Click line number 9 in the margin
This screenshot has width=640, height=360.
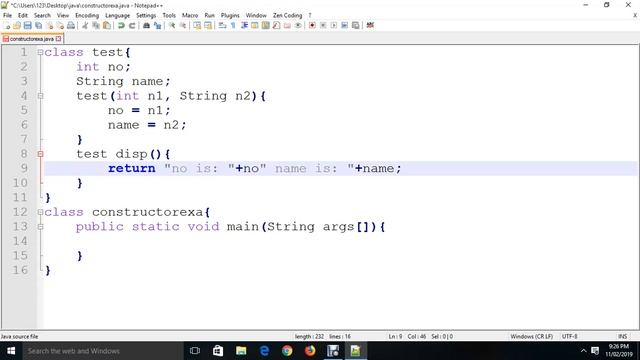24,168
